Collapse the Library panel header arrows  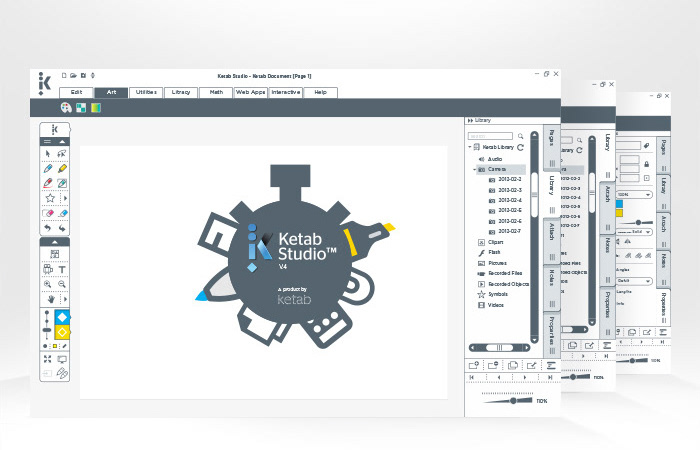470,121
